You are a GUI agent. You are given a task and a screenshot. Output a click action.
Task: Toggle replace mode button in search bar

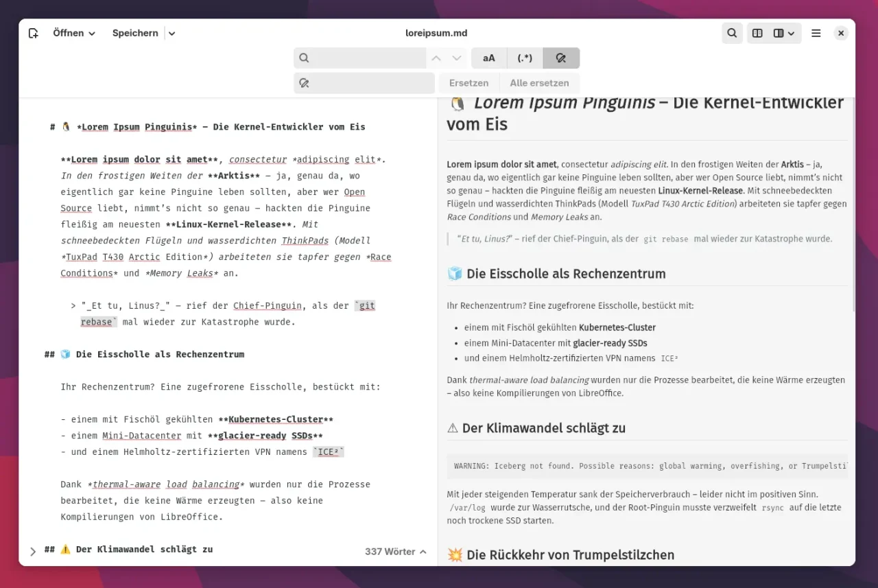click(x=560, y=58)
